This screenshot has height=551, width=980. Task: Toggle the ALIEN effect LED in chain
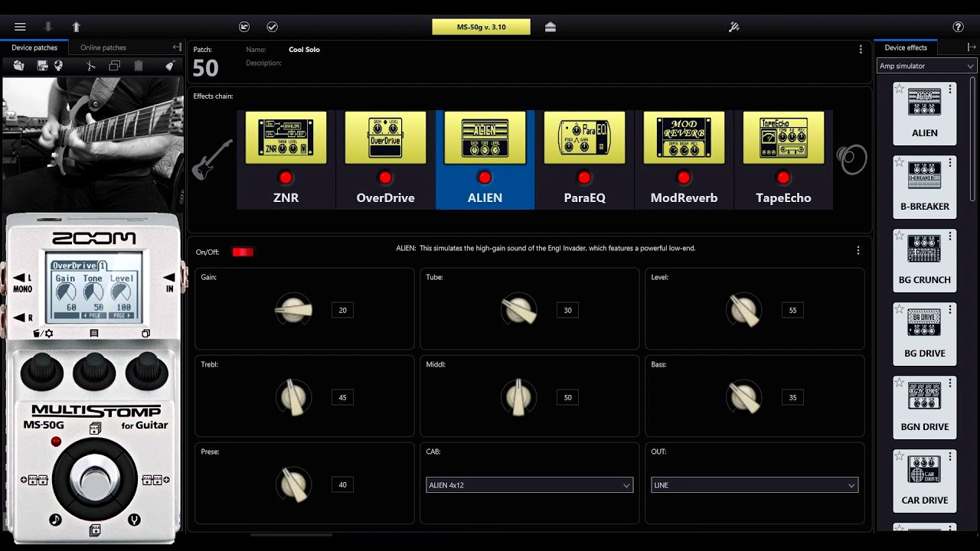pos(485,178)
